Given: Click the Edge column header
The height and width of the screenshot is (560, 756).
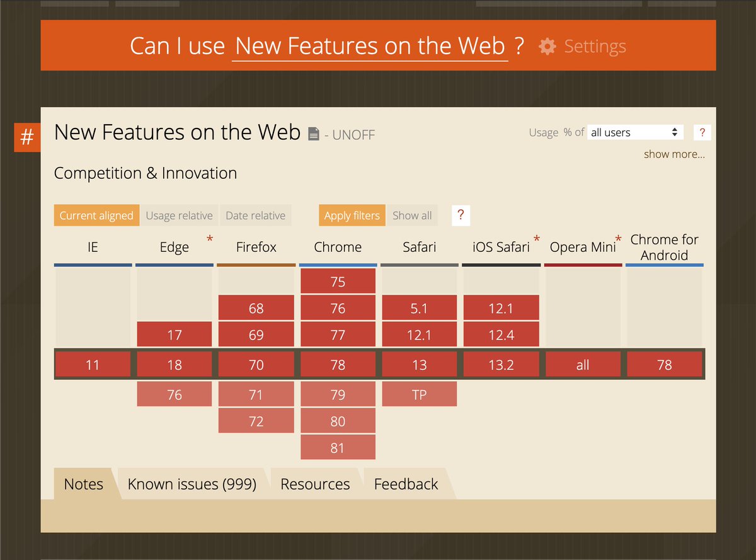Looking at the screenshot, I should pyautogui.click(x=174, y=247).
